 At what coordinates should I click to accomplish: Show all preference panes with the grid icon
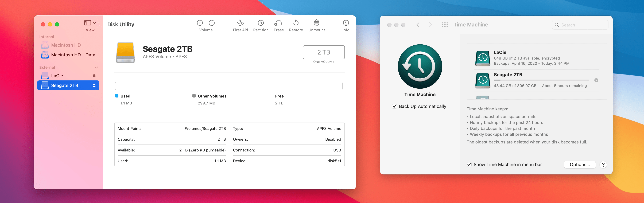[445, 25]
